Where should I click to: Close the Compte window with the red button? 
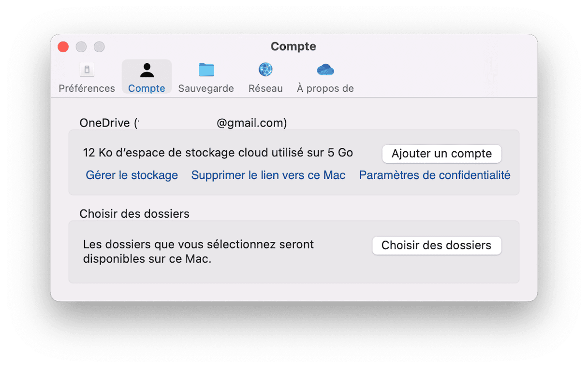[63, 47]
